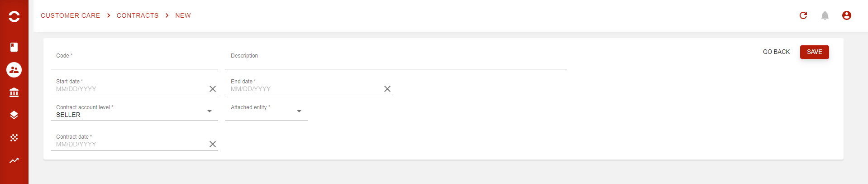The image size is (868, 184).
Task: Click the app logo in the sidebar
Action: (14, 16)
